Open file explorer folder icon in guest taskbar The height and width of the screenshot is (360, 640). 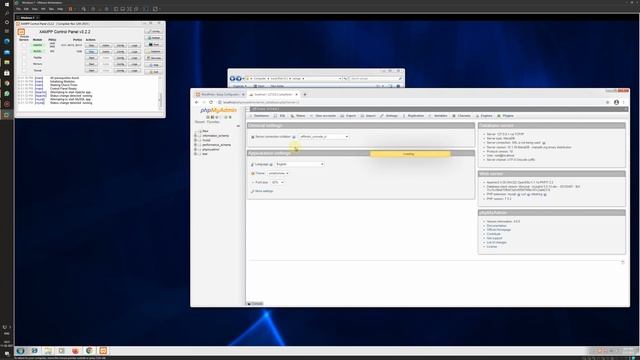(x=48, y=351)
